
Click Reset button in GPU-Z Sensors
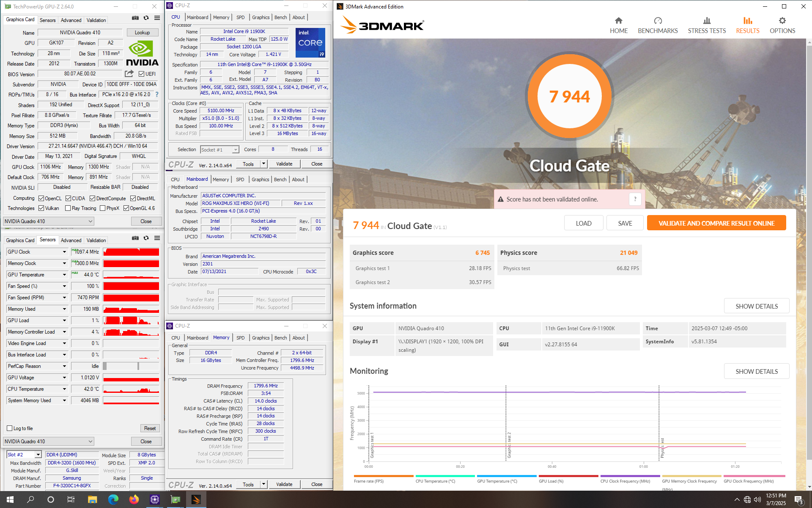[x=150, y=428]
